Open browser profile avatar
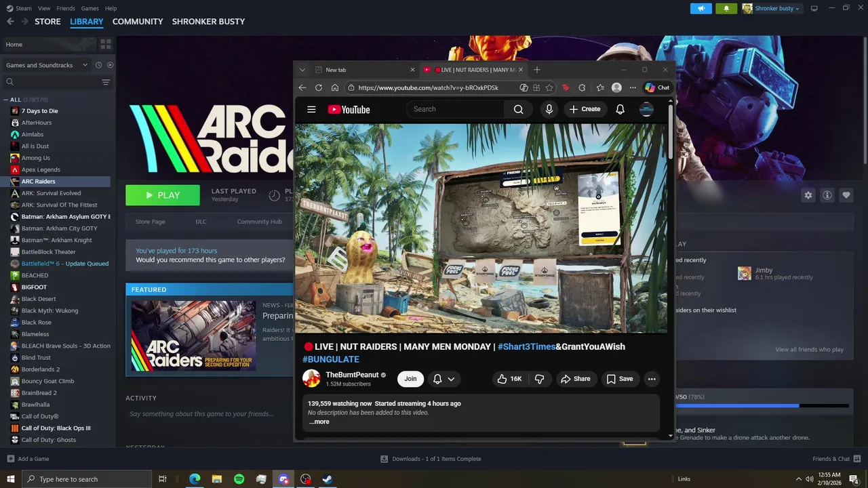Screen dimensions: 868x488 coord(616,87)
